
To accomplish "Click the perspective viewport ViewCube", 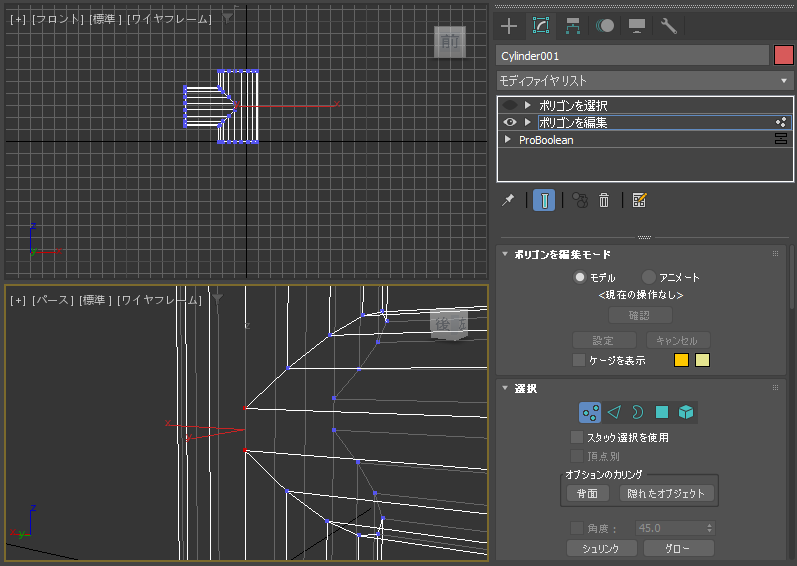I will pyautogui.click(x=449, y=324).
